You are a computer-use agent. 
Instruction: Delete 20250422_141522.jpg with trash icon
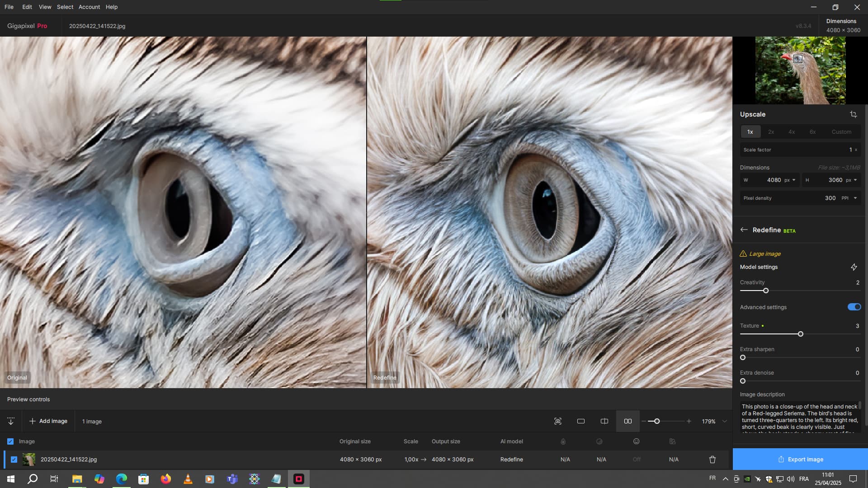point(712,460)
